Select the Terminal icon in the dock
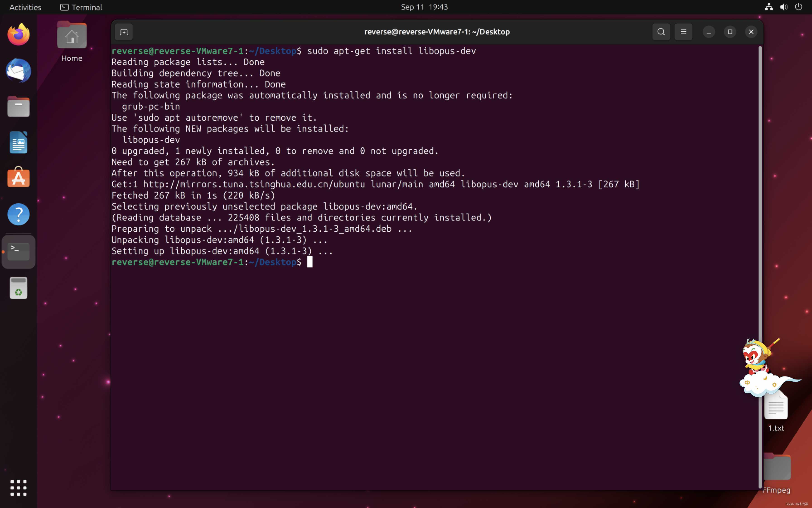 (18, 252)
